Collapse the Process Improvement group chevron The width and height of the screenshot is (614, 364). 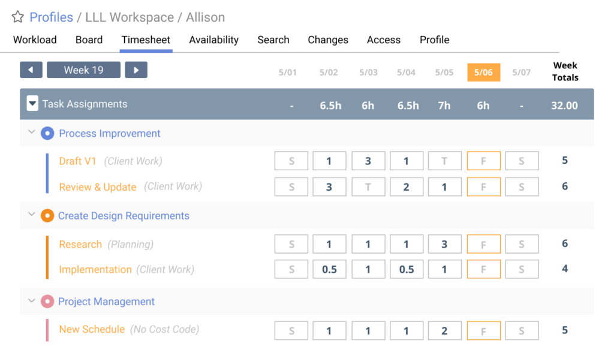pyautogui.click(x=32, y=133)
